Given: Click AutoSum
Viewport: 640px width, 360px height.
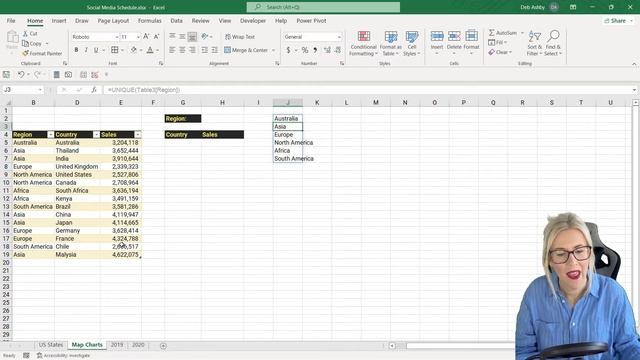Looking at the screenshot, I should [502, 33].
